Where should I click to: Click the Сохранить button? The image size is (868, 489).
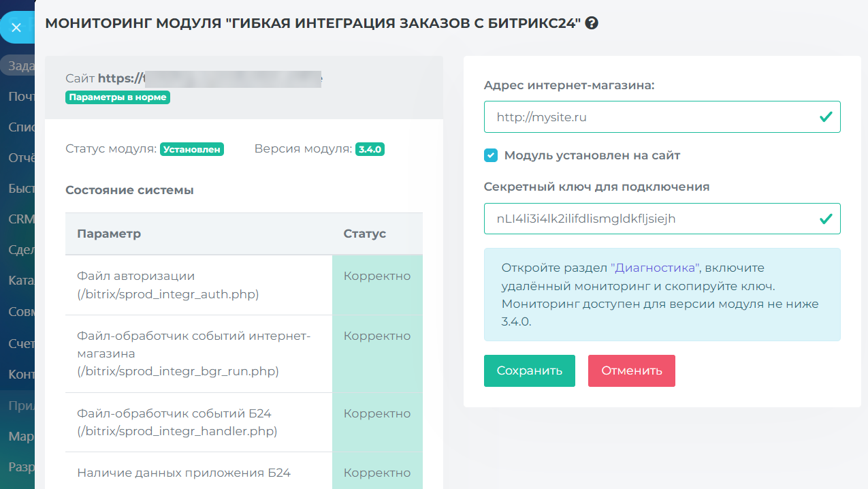(530, 370)
